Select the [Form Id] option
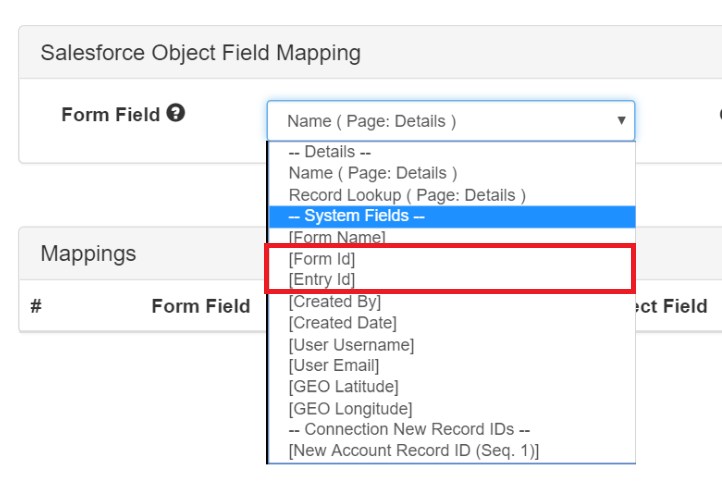722x481 pixels. [451, 259]
